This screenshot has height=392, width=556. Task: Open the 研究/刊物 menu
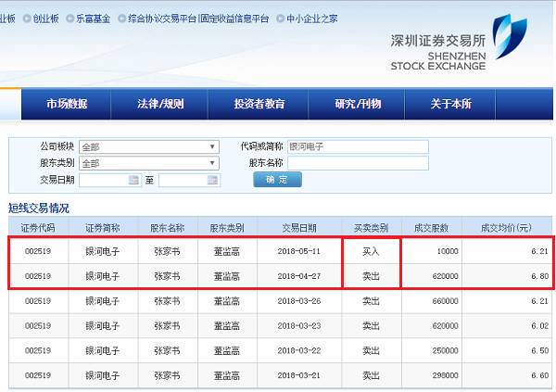tap(358, 104)
